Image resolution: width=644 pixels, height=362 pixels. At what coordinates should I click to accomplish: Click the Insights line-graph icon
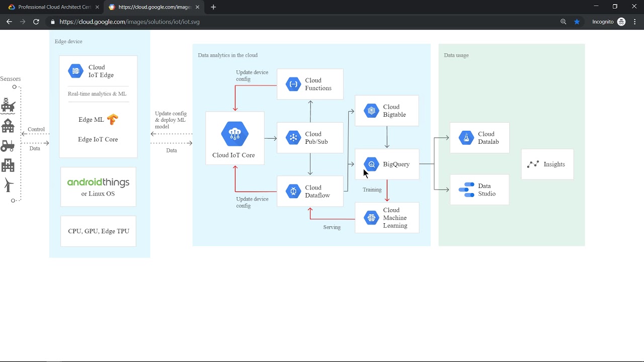click(x=533, y=164)
